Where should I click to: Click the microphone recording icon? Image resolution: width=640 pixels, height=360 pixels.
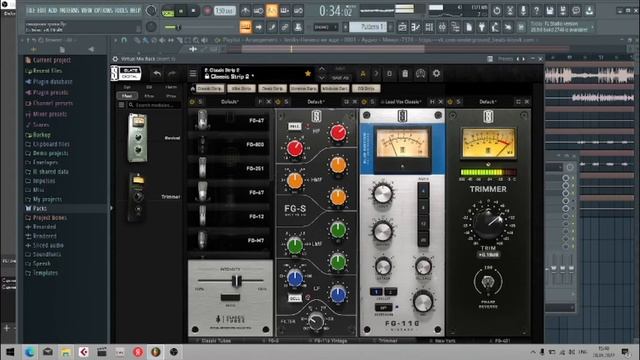pyautogui.click(x=523, y=11)
